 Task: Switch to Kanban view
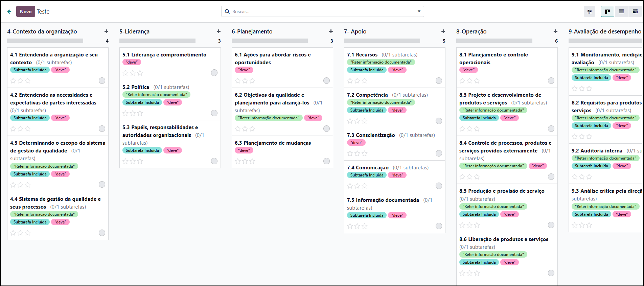(607, 11)
